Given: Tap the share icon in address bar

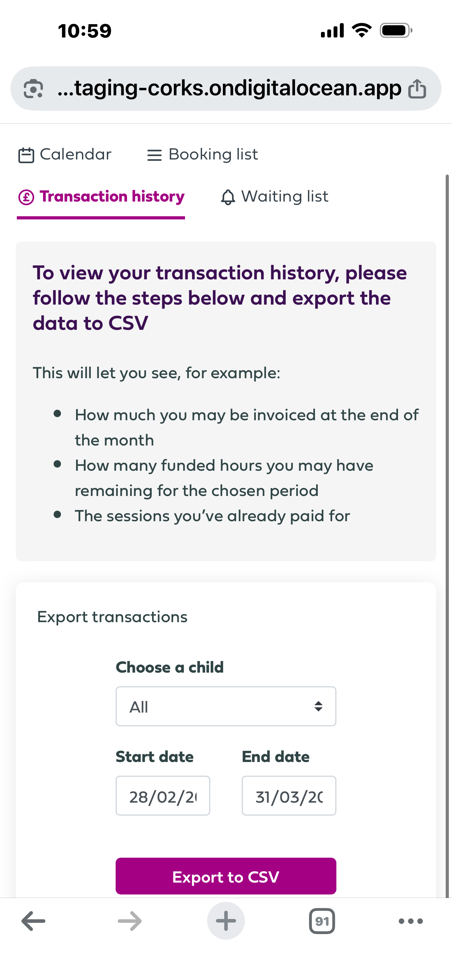Looking at the screenshot, I should point(417,89).
